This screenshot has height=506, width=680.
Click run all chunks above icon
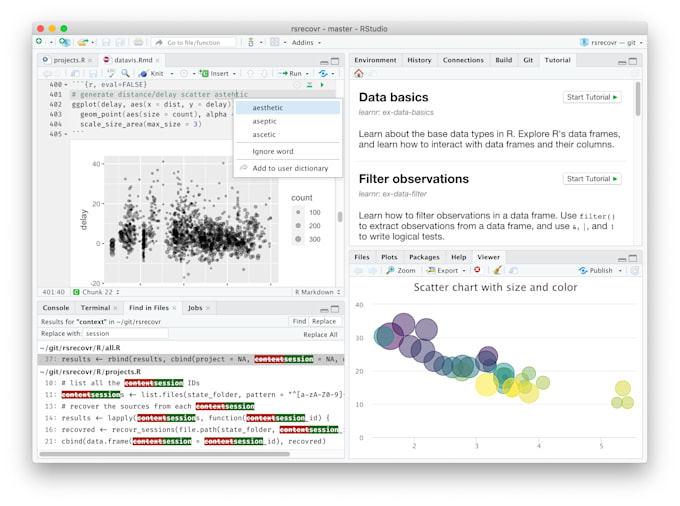tap(309, 85)
